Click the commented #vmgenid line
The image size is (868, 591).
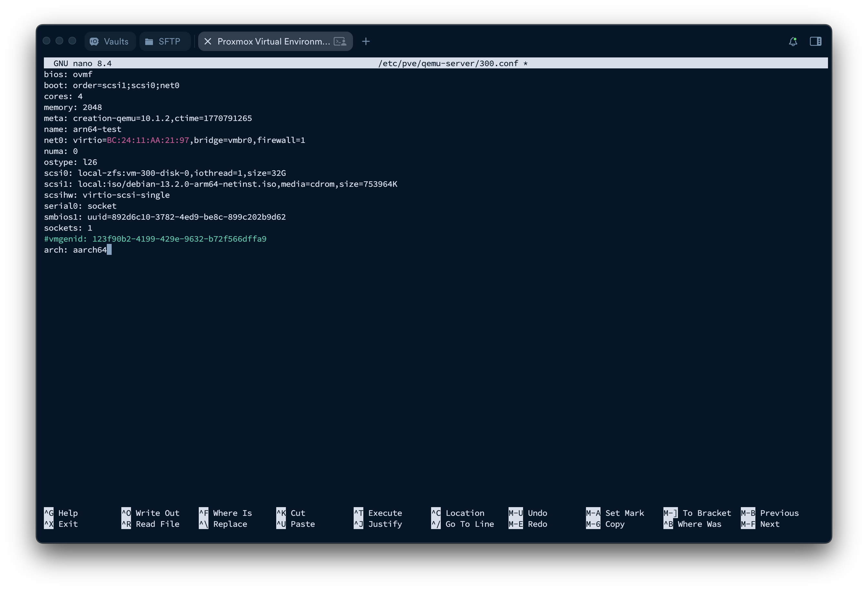(155, 239)
